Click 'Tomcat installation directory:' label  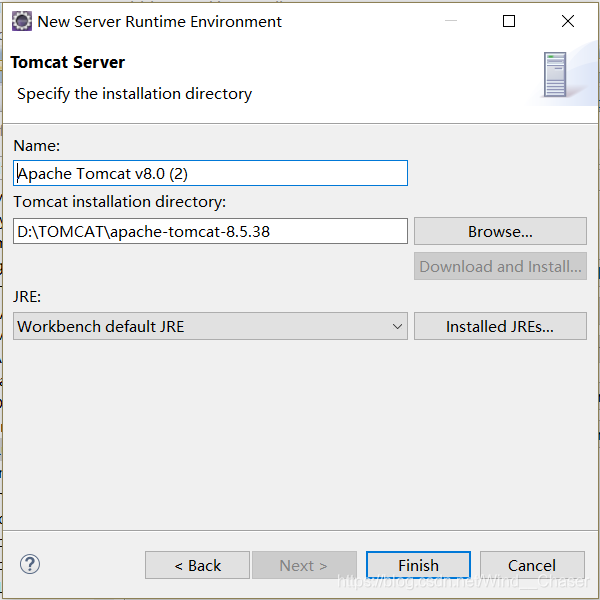tap(120, 202)
